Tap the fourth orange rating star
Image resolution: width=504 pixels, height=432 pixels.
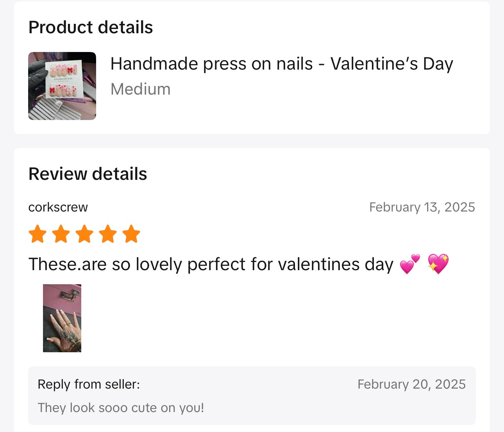(108, 234)
